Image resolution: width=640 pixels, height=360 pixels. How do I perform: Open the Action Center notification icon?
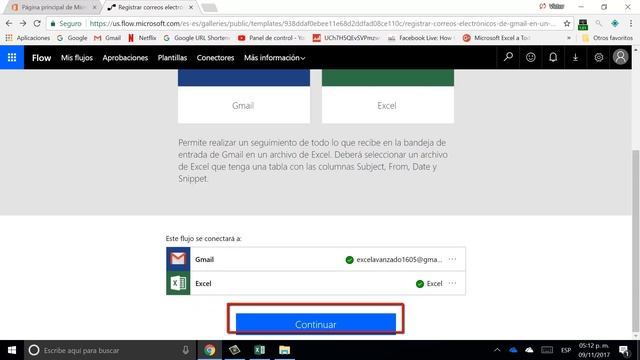click(x=623, y=350)
